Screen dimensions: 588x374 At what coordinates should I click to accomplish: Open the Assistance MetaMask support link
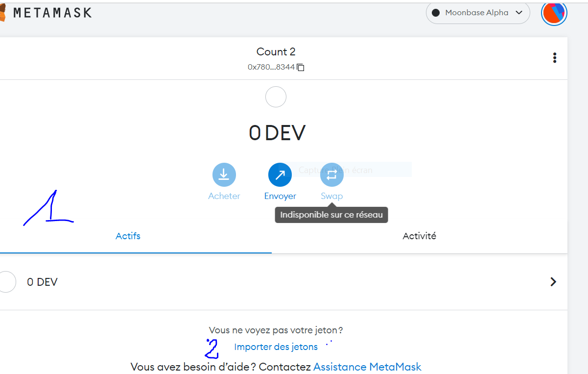coord(367,367)
